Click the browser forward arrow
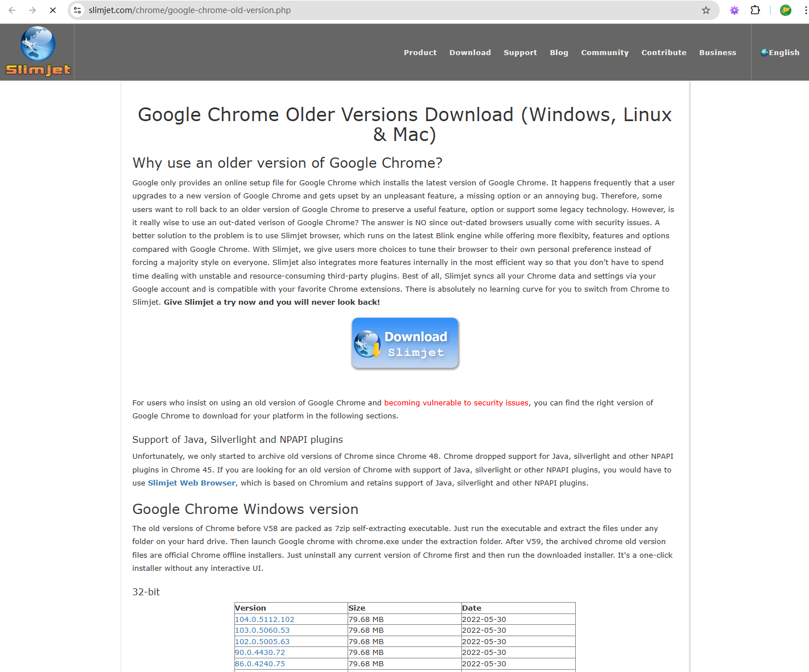 point(32,10)
